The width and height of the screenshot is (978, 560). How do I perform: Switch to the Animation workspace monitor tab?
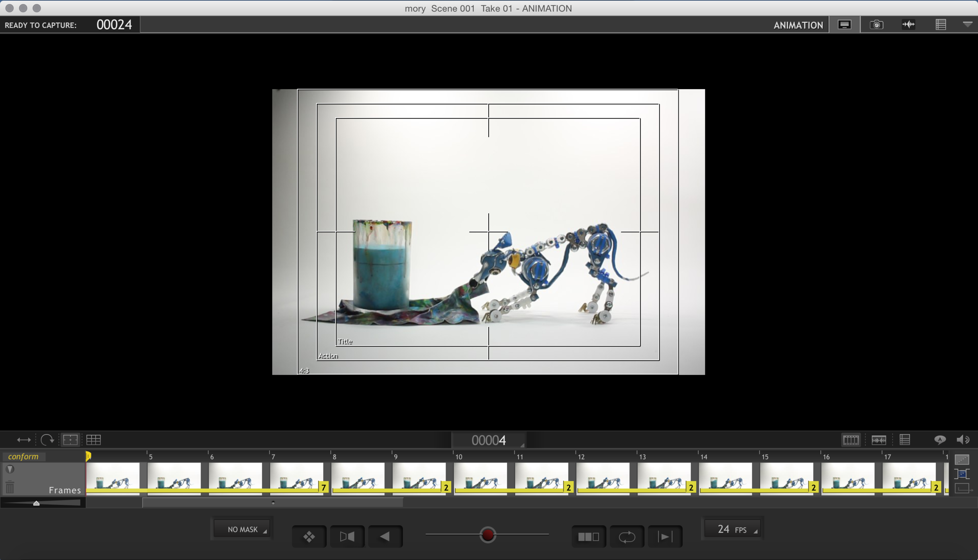point(844,25)
